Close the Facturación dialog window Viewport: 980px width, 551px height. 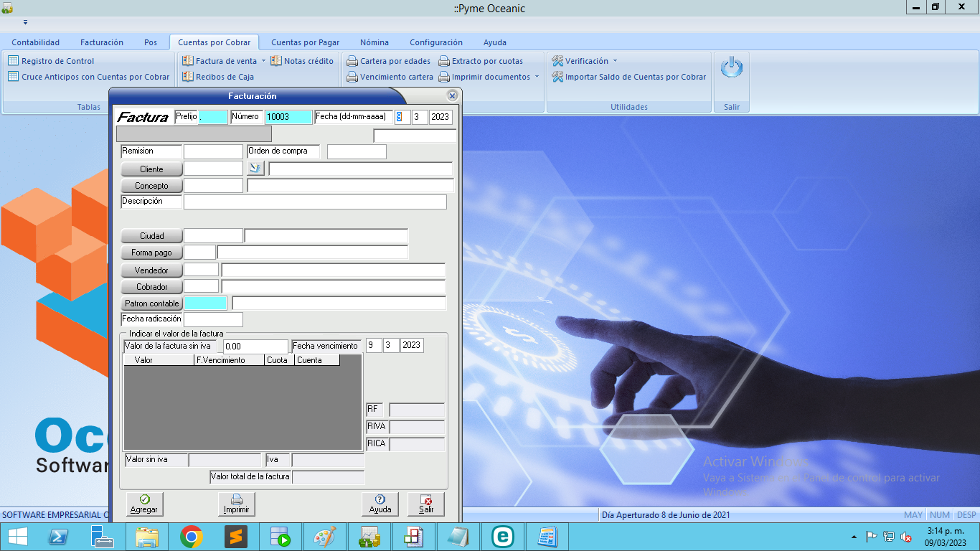click(452, 95)
